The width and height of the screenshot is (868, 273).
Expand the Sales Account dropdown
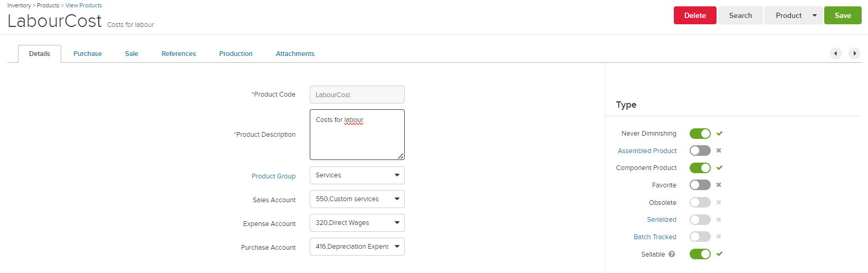(357, 199)
